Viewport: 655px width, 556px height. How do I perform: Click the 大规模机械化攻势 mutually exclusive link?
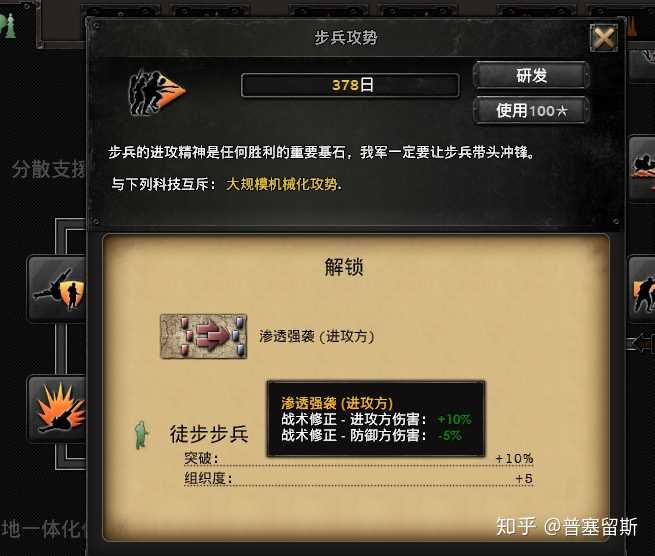282,184
